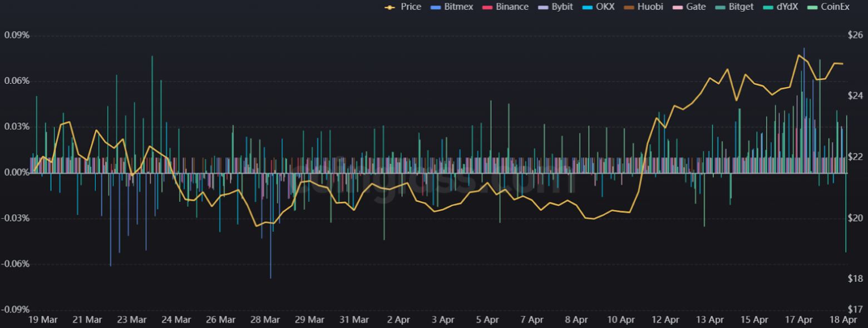Click the 0.00% left axis label
Image resolution: width=868 pixels, height=328 pixels.
[x=17, y=172]
